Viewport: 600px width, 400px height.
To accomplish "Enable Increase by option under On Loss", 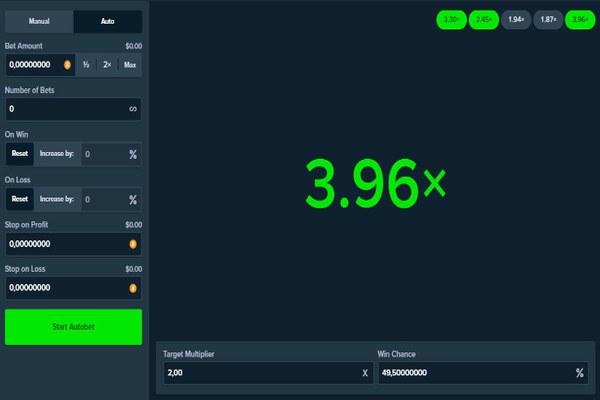I will tap(56, 199).
